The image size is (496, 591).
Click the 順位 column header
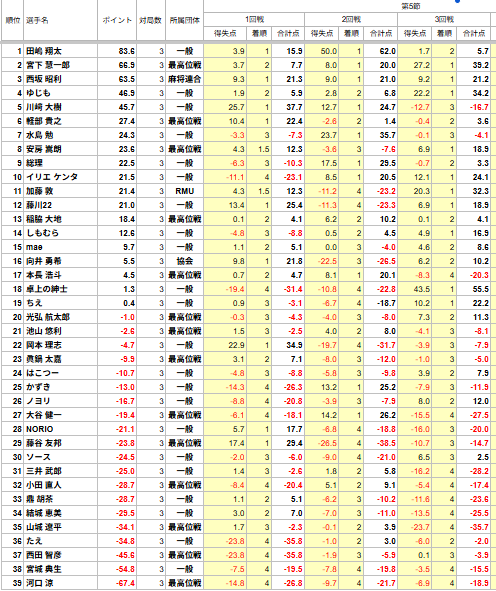(12, 20)
